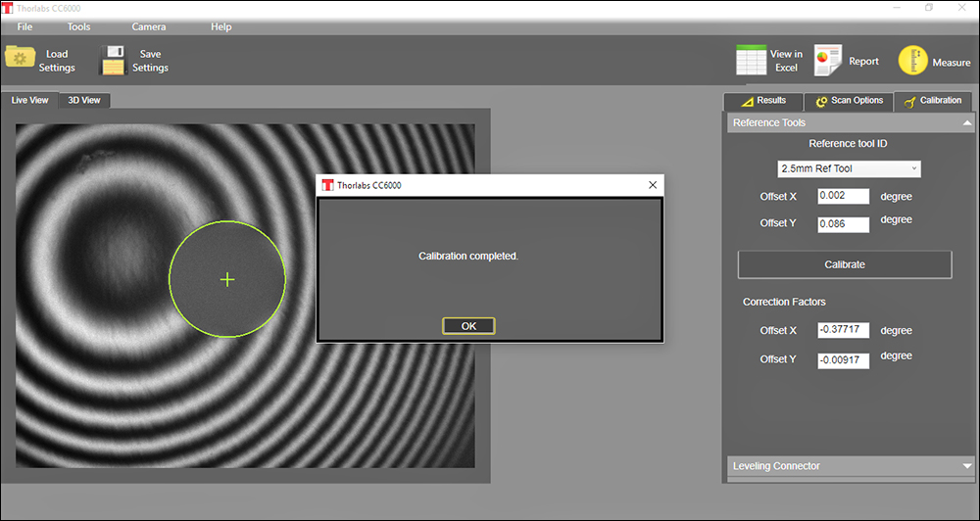980x521 pixels.
Task: Select the Calibration tab
Action: tap(932, 101)
